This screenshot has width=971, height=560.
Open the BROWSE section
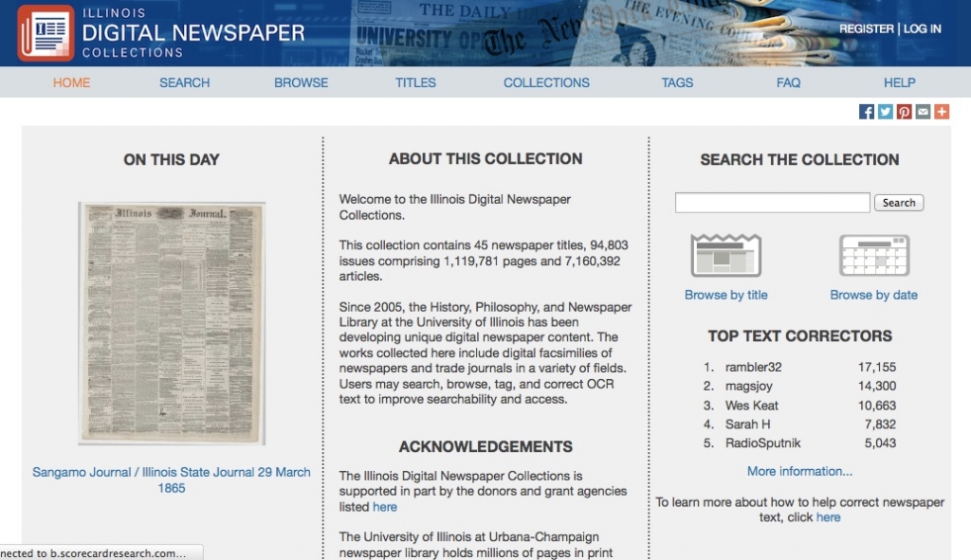(x=301, y=82)
